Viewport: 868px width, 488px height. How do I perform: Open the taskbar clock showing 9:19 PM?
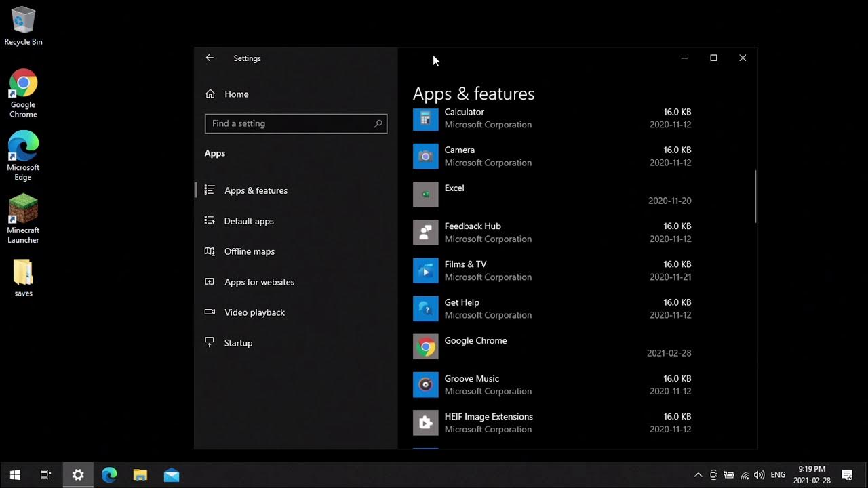812,475
